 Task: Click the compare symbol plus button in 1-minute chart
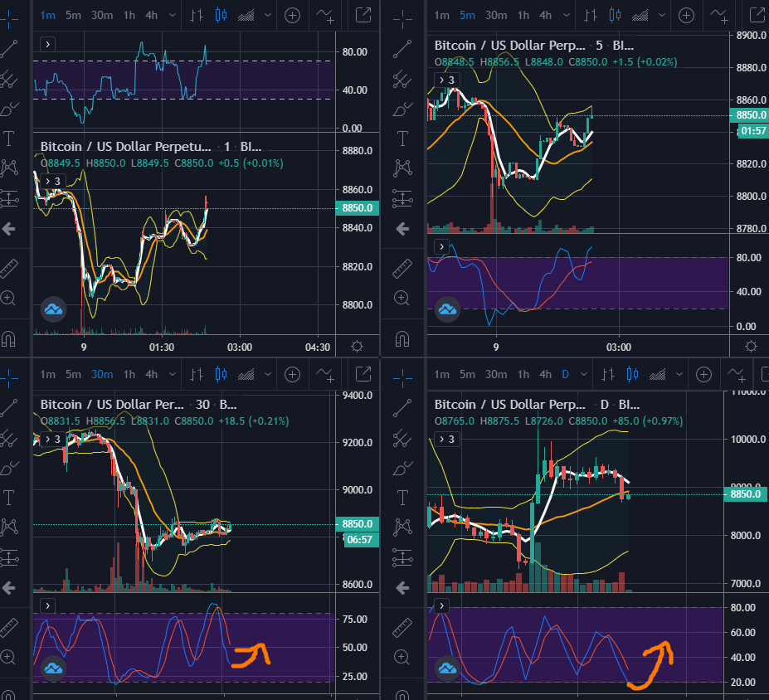point(292,16)
